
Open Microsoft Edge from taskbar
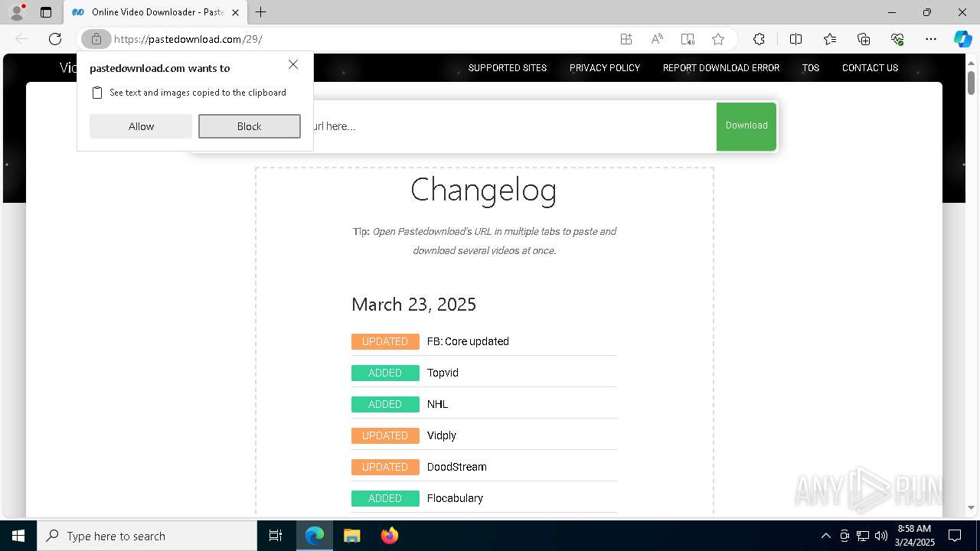coord(315,536)
